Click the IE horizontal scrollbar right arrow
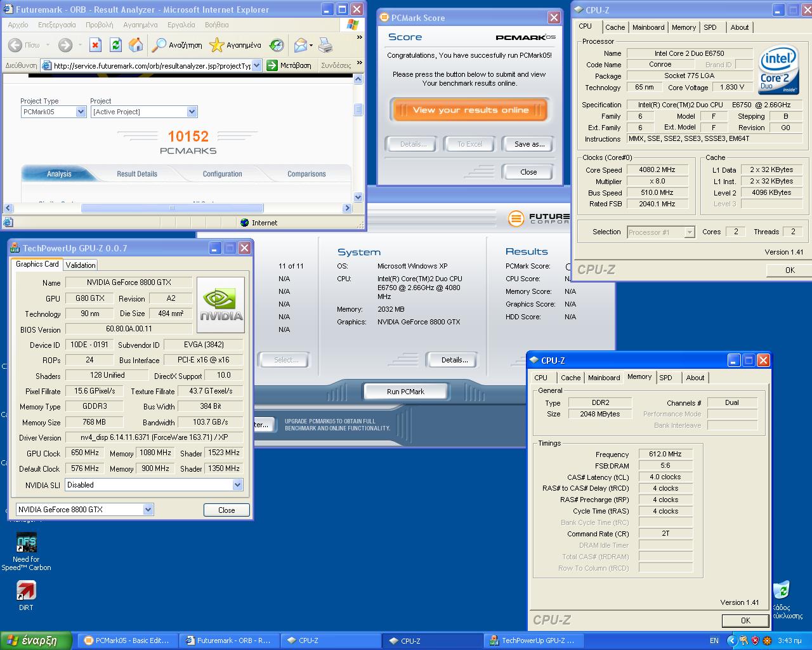The width and height of the screenshot is (812, 650). [x=347, y=208]
